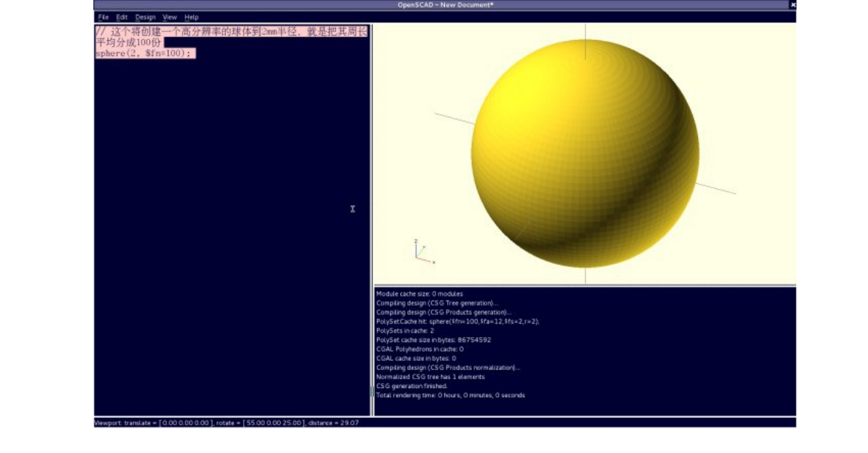
Task: Click the OpenSCAD - New Document title bar
Action: click(x=445, y=4)
